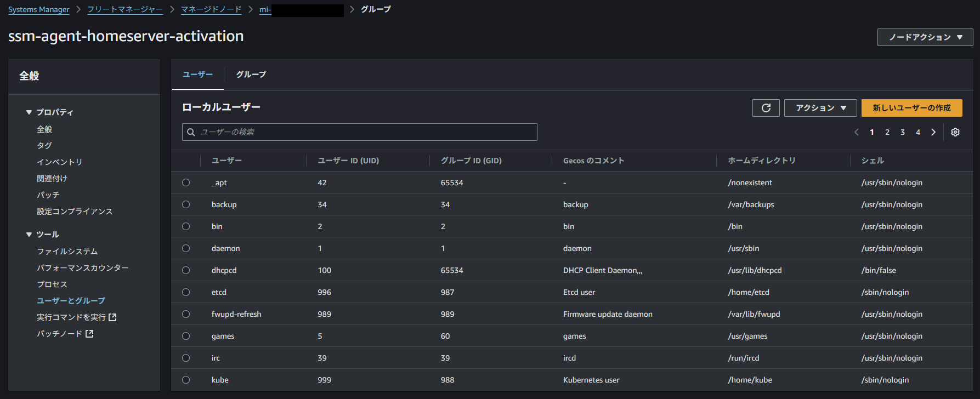Go to page 2
980x399 pixels.
point(887,132)
